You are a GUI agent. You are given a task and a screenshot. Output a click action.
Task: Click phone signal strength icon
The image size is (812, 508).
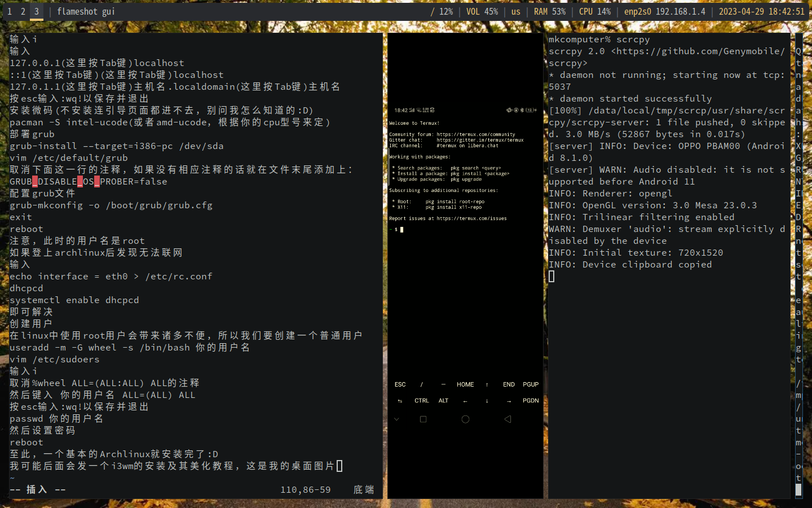click(x=412, y=110)
